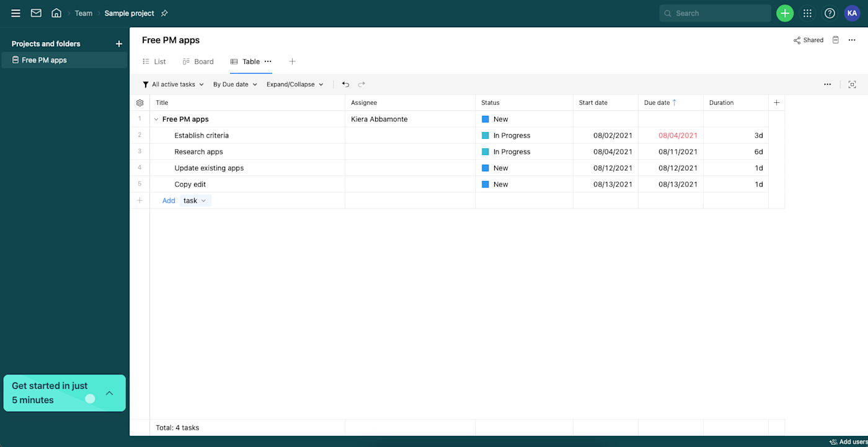Open the help question mark icon
This screenshot has height=447, width=868.
[830, 13]
